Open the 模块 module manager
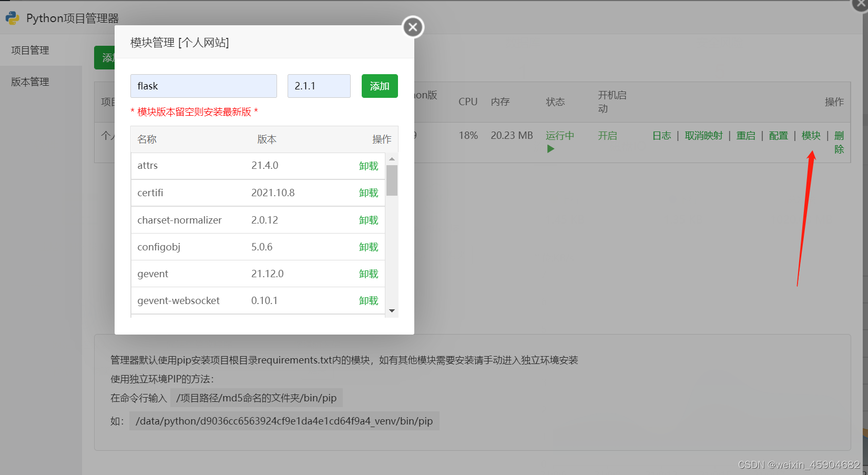This screenshot has width=868, height=475. [811, 135]
